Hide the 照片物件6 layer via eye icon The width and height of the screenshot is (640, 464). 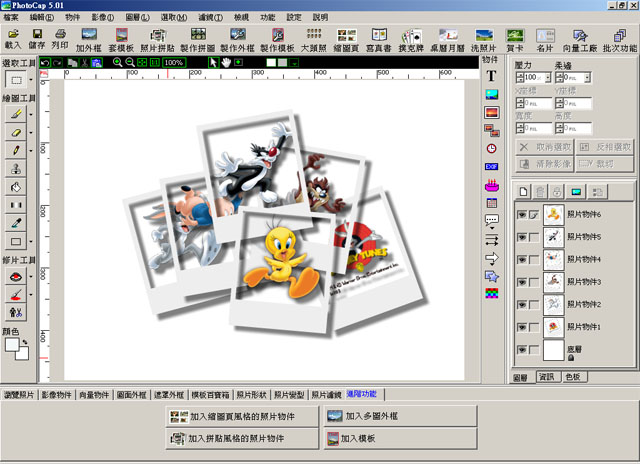[x=521, y=213]
